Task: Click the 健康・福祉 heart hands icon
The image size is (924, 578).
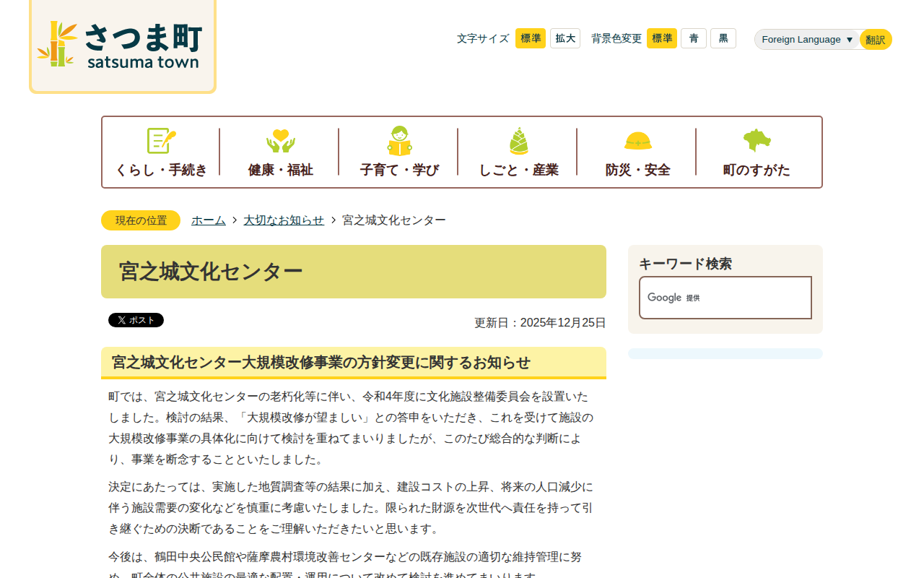Action: pyautogui.click(x=280, y=140)
